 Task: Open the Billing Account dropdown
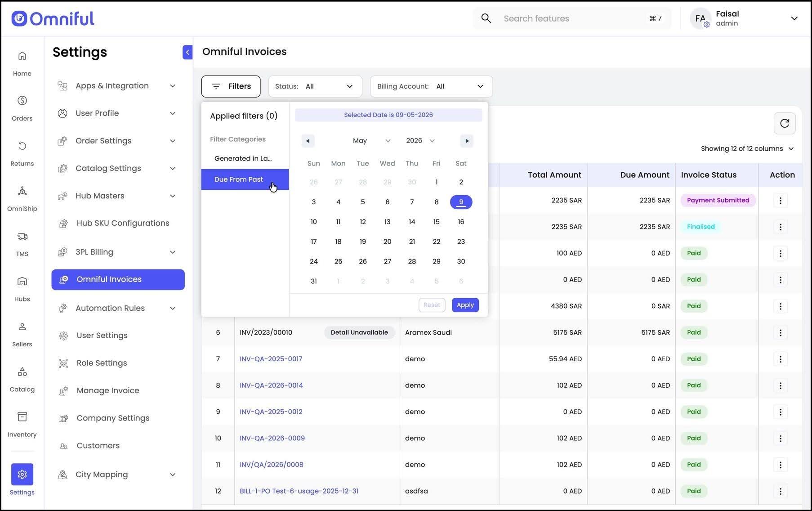[431, 86]
